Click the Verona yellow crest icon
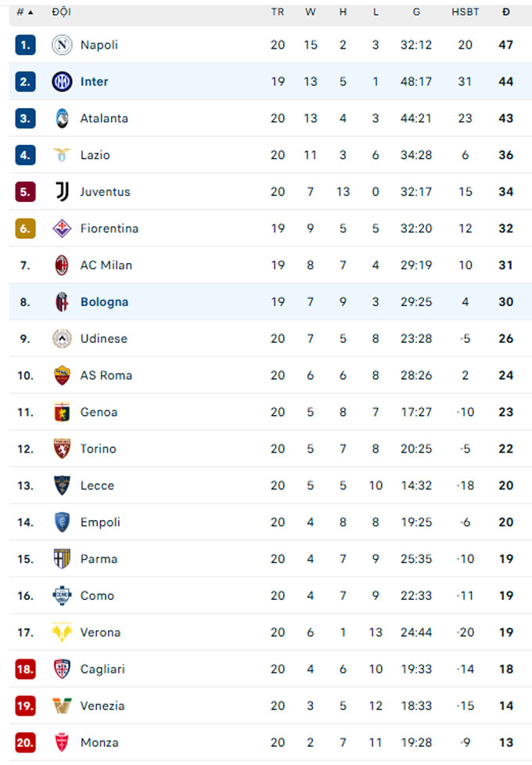 coord(62,633)
